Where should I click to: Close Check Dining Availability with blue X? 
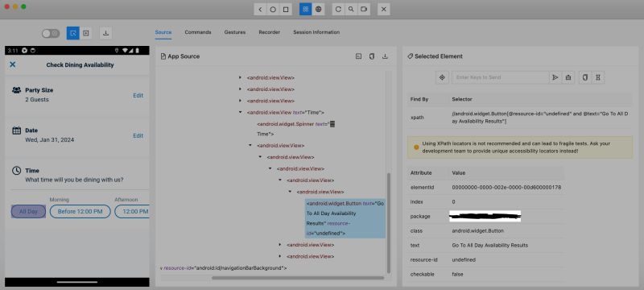point(13,64)
